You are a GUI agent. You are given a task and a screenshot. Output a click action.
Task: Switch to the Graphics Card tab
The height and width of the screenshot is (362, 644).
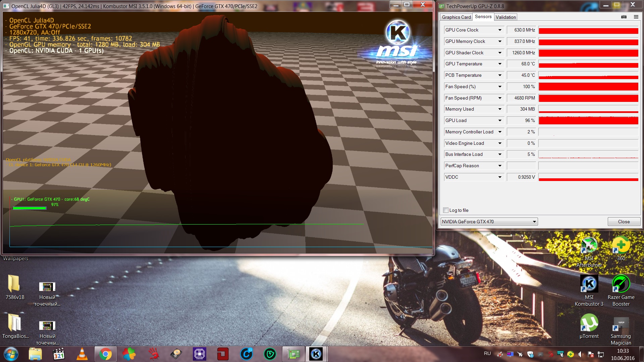(456, 17)
